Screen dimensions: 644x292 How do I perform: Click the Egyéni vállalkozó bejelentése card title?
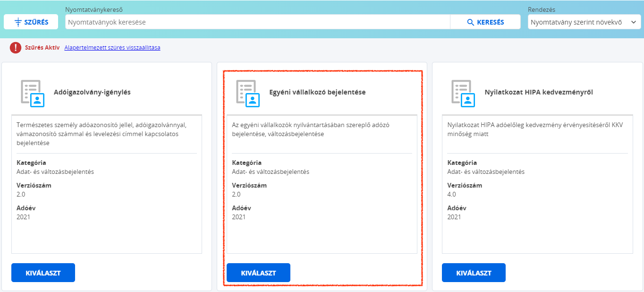coord(317,92)
